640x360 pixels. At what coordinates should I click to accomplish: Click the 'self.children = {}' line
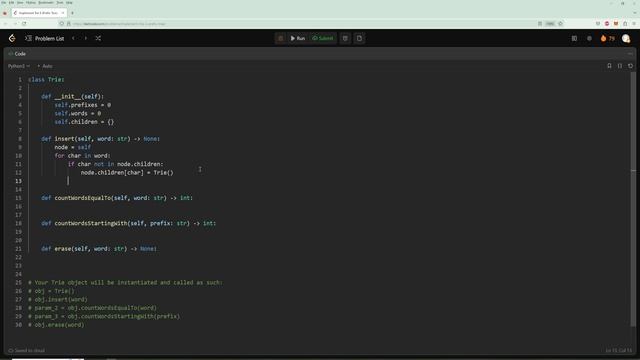coord(84,122)
